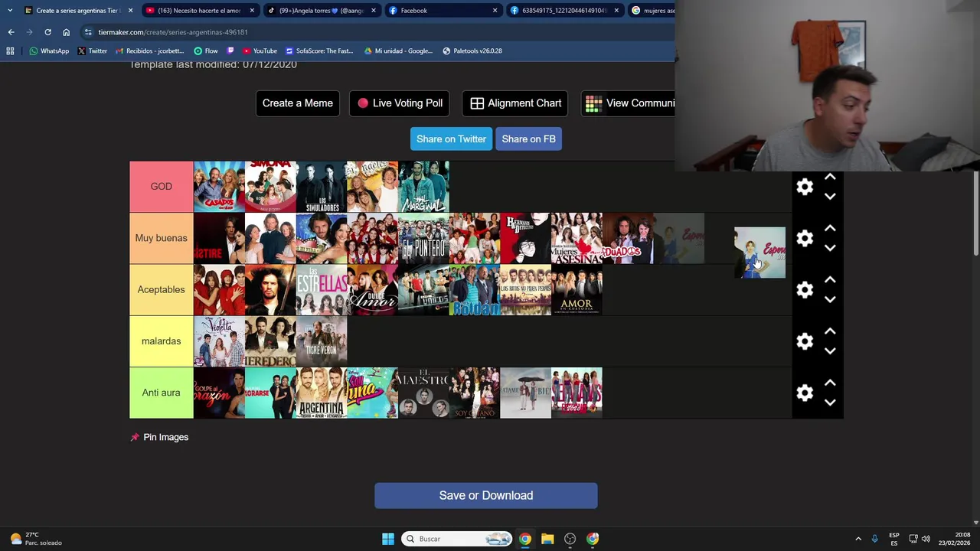Screen dimensions: 980x551
Task: Open SofaScore bookmark
Action: click(x=319, y=51)
